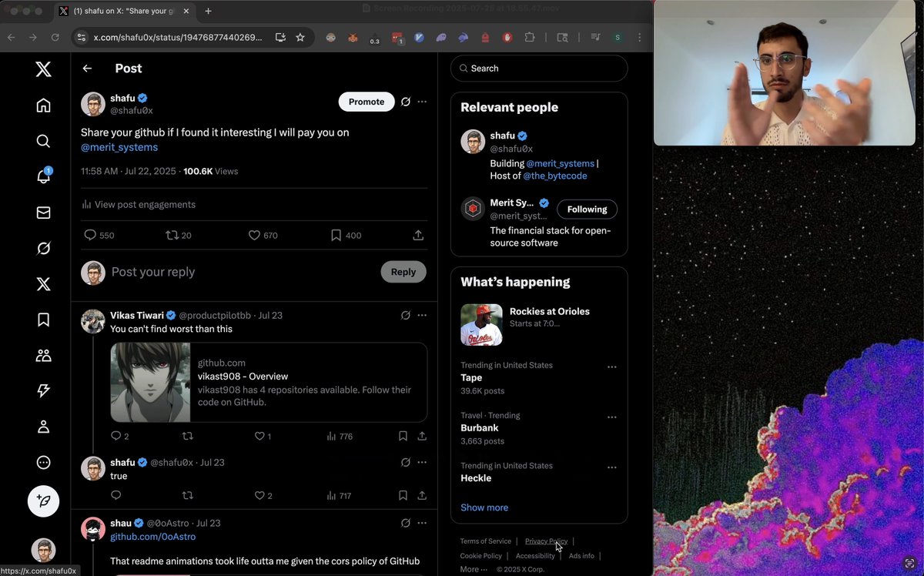924x576 pixels.
Task: View analytics showing 717 views
Action: pyautogui.click(x=339, y=495)
